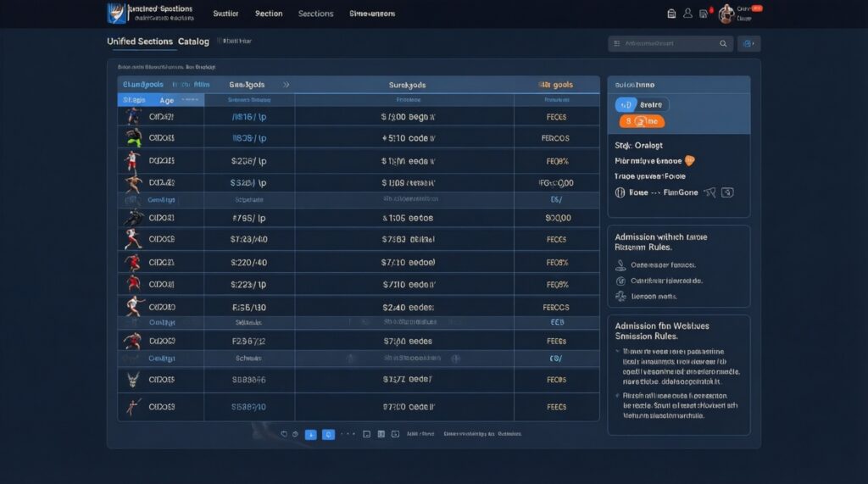Click into the search input field
868x484 pixels.
(x=661, y=43)
